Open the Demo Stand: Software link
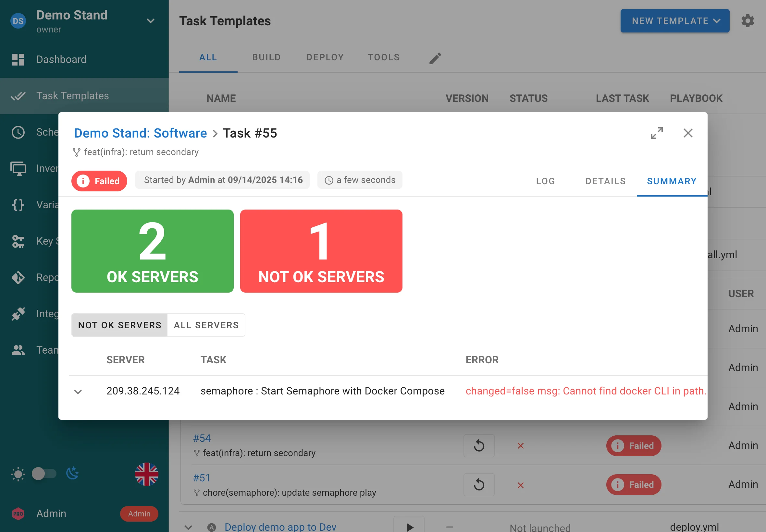The width and height of the screenshot is (766, 532). pos(141,133)
